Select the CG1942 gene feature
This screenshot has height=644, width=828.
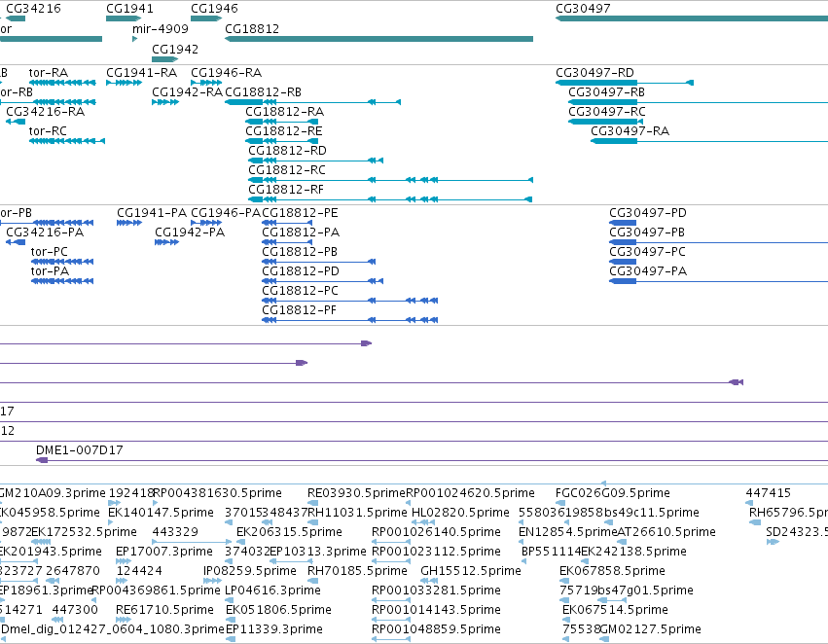(x=164, y=58)
